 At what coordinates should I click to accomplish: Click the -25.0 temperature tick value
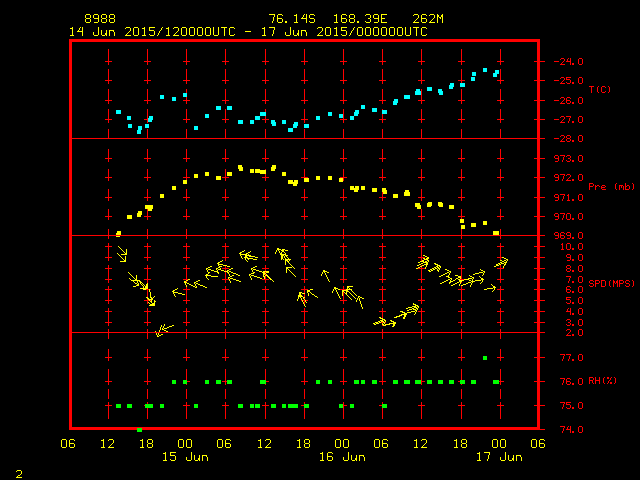[x=568, y=81]
